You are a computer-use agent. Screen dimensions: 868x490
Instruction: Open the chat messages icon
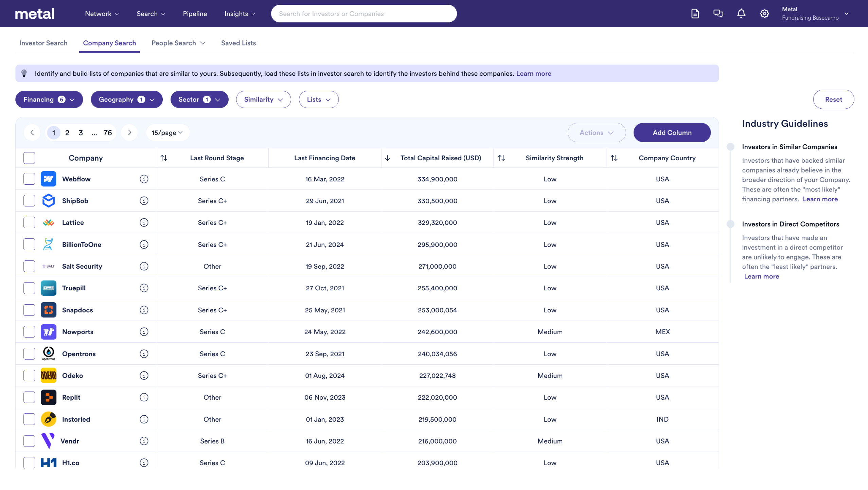tap(718, 14)
